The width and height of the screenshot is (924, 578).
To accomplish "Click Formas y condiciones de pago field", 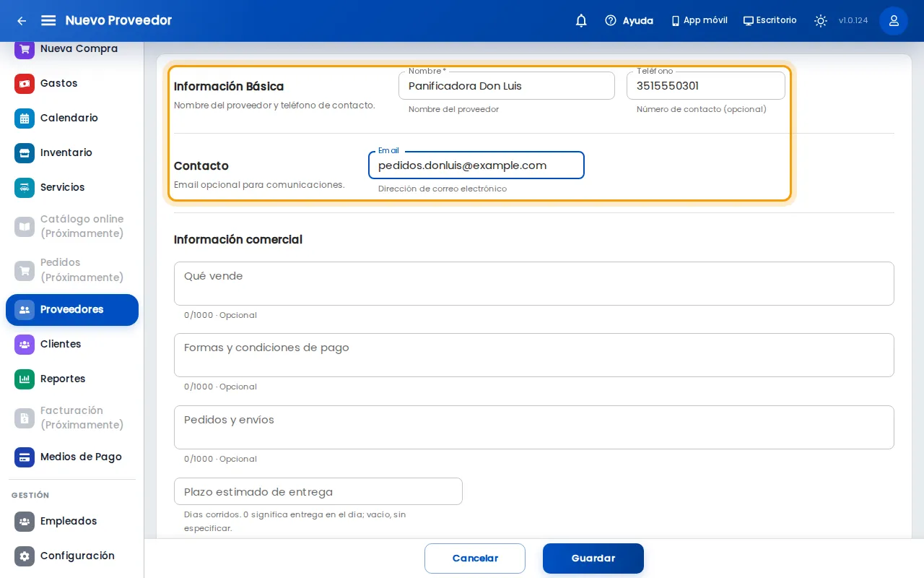I will click(x=534, y=355).
